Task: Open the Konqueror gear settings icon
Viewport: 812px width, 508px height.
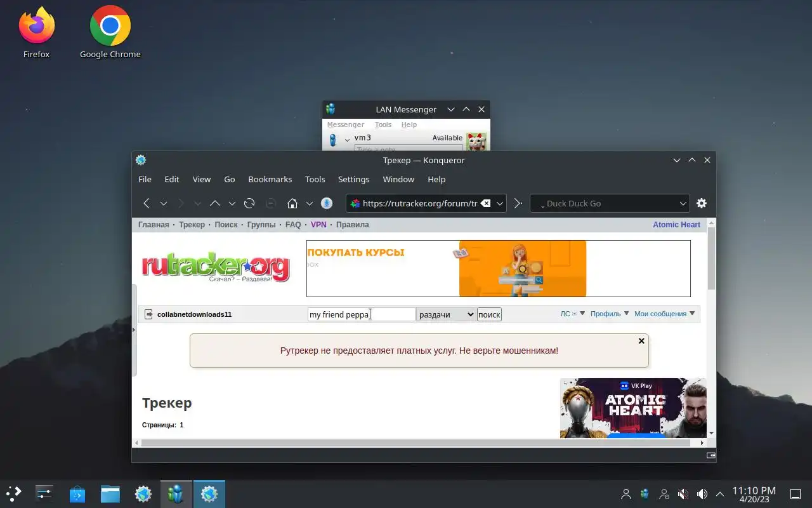Action: tap(702, 203)
